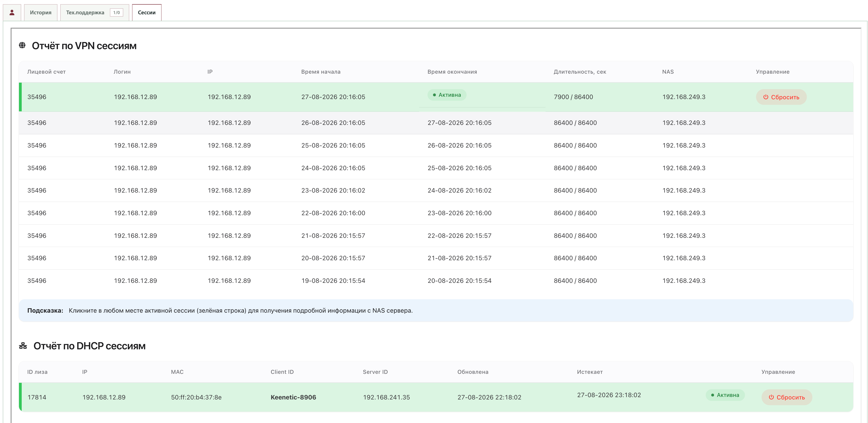Click the Подсказка hint text
The width and height of the screenshot is (868, 423).
[x=220, y=310]
